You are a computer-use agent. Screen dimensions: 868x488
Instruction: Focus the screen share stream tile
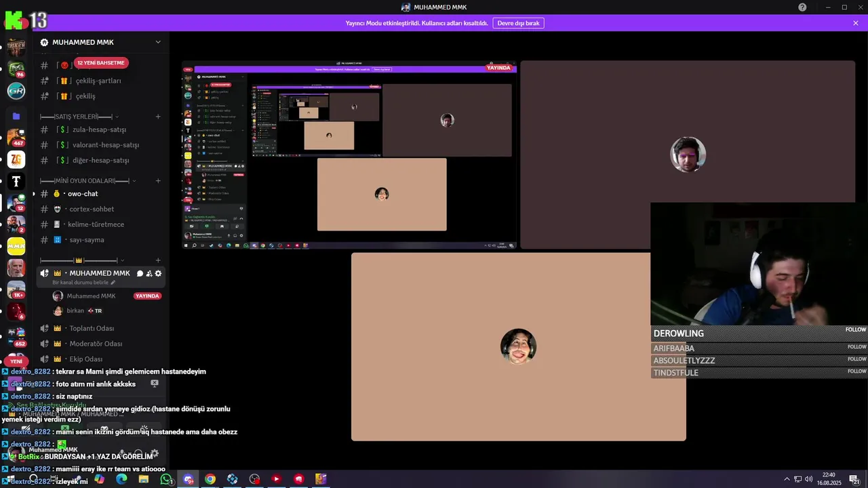pyautogui.click(x=349, y=155)
